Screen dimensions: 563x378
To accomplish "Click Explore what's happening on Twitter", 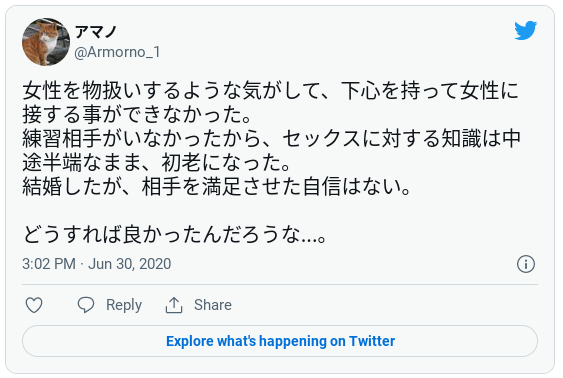I will (x=280, y=341).
